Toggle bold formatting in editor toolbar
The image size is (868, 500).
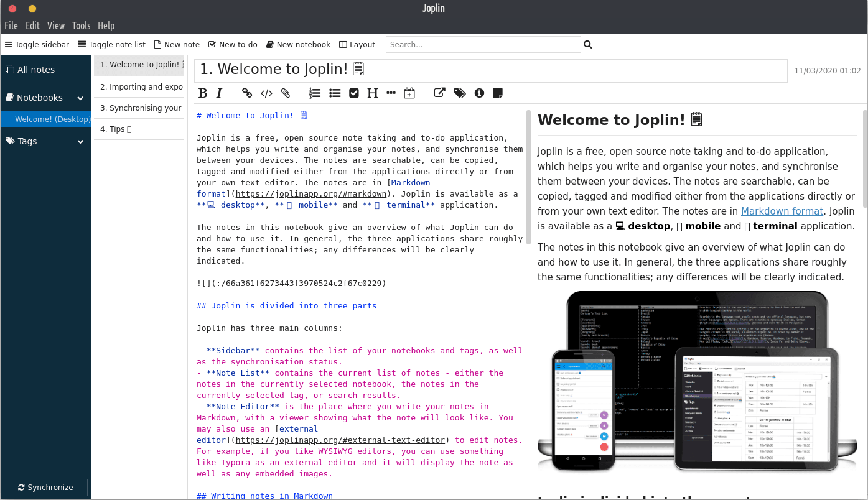pyautogui.click(x=202, y=93)
